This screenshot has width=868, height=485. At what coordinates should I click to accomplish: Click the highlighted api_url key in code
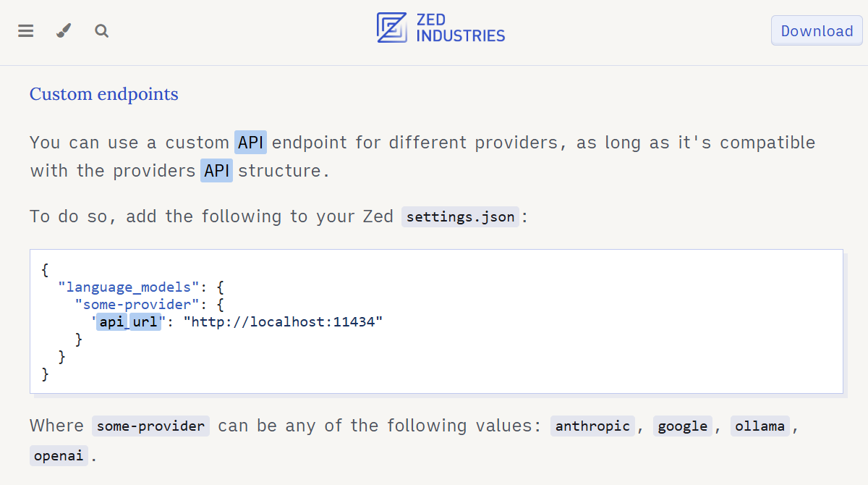[x=129, y=322]
